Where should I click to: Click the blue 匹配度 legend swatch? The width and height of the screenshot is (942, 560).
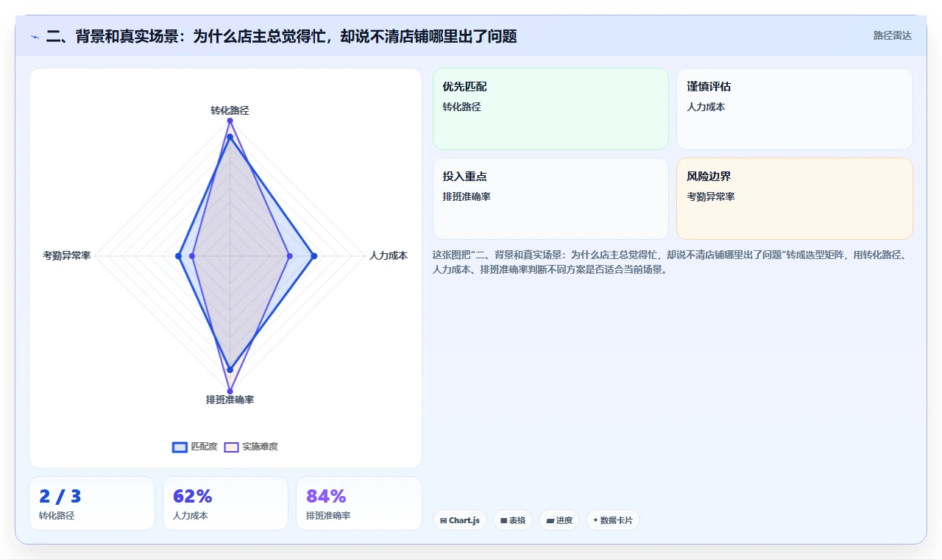point(180,447)
